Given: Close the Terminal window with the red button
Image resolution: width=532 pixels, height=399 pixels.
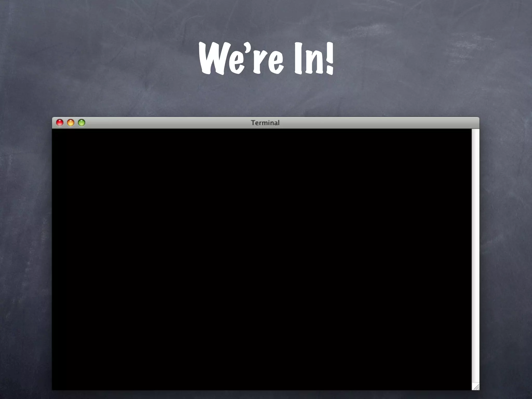Looking at the screenshot, I should (x=60, y=123).
